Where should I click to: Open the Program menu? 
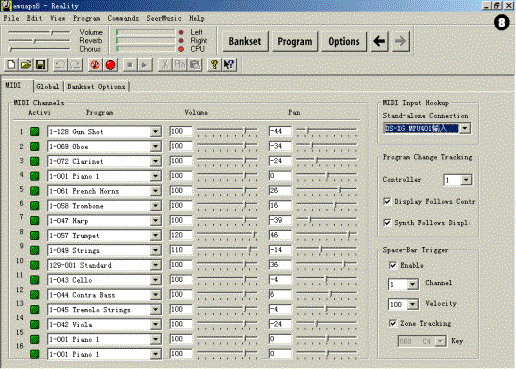click(x=87, y=18)
